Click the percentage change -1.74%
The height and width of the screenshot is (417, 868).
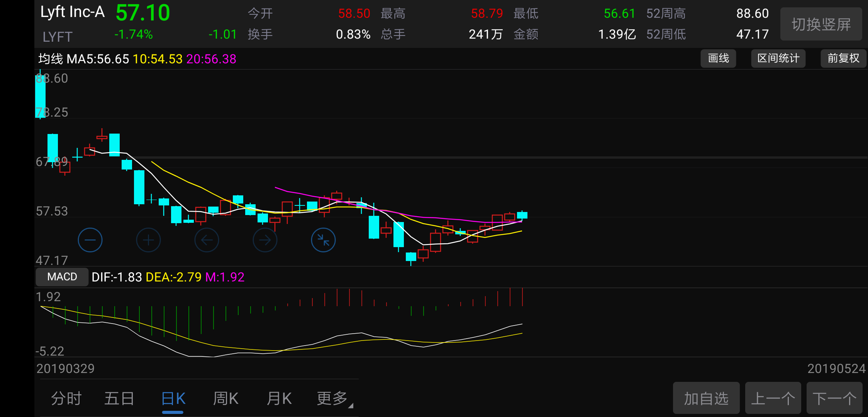click(x=134, y=34)
